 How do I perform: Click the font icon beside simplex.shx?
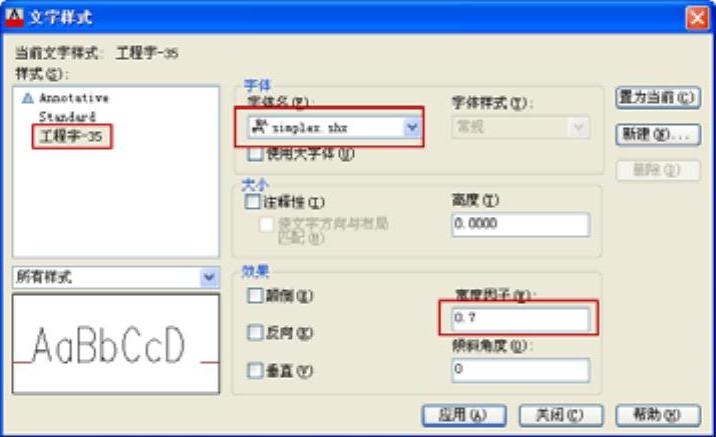point(260,126)
